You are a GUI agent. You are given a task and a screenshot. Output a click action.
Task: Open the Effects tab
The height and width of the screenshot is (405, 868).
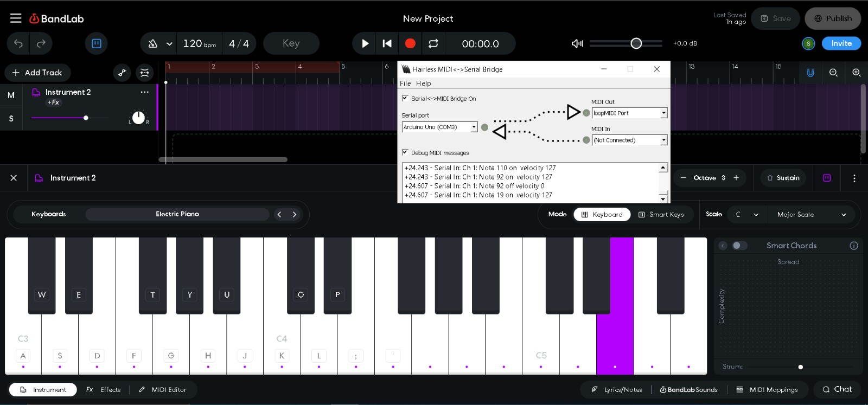tap(103, 390)
